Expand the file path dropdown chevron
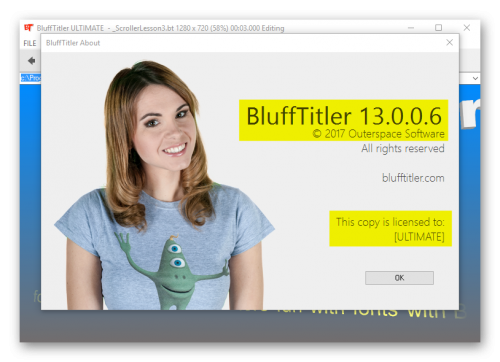 [x=475, y=78]
